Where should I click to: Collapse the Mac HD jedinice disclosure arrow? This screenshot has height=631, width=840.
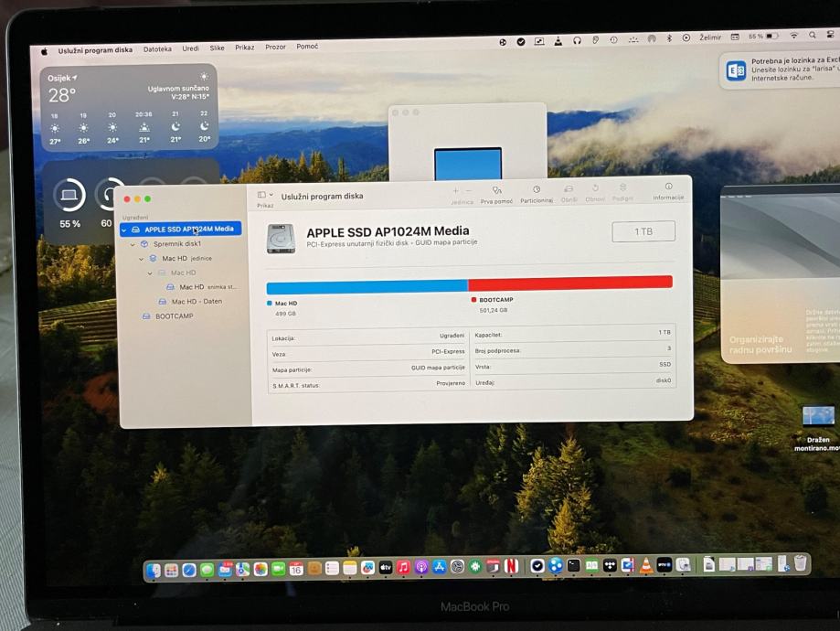pyautogui.click(x=142, y=259)
